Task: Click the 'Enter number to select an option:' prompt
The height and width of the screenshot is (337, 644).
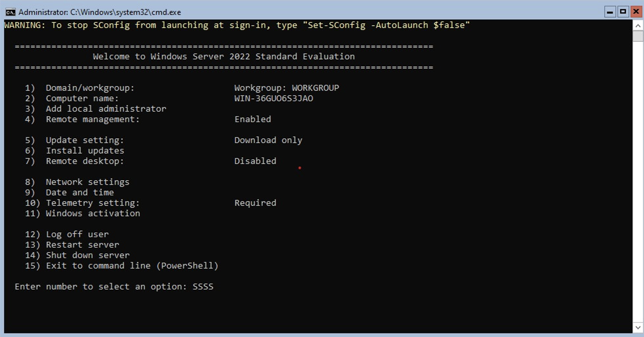Action: click(101, 287)
